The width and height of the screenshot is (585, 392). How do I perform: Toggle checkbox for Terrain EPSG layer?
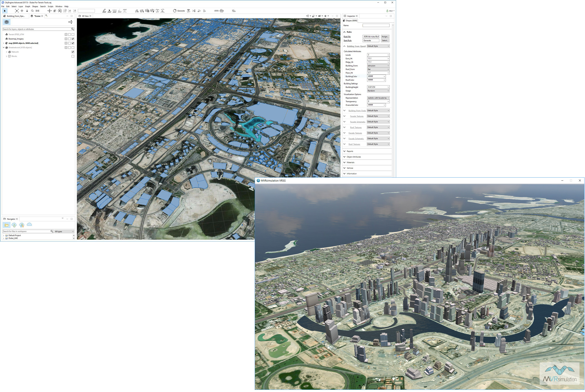pyautogui.click(x=73, y=35)
